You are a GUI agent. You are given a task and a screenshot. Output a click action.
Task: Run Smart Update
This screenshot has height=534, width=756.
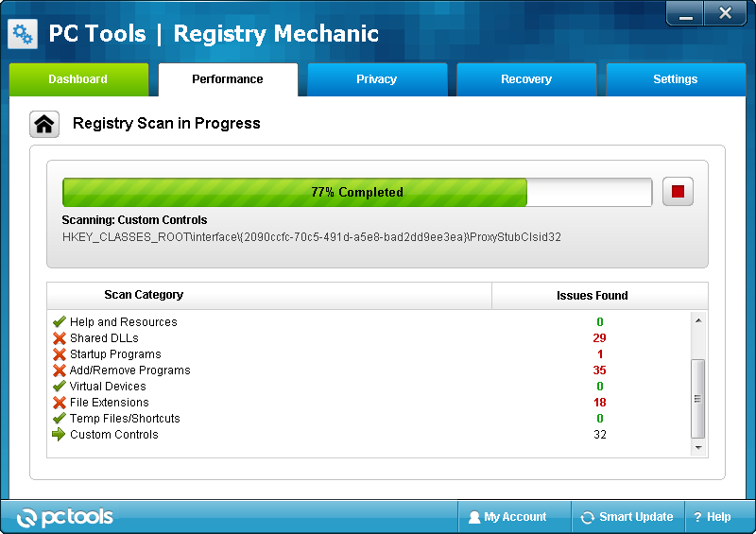click(628, 517)
